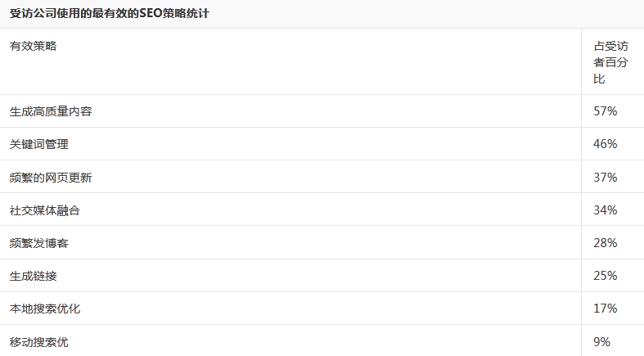
Task: Click the 28% percentage cell
Action: click(x=605, y=243)
